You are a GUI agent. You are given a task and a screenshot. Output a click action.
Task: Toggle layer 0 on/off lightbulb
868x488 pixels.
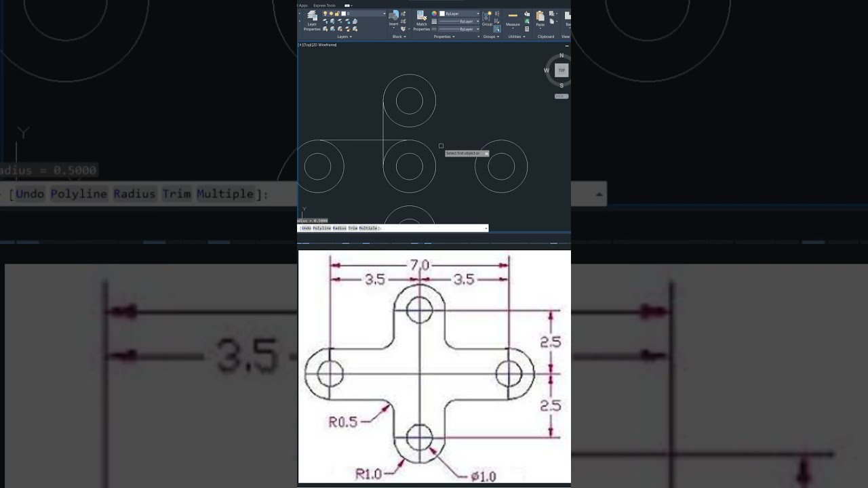tap(325, 14)
